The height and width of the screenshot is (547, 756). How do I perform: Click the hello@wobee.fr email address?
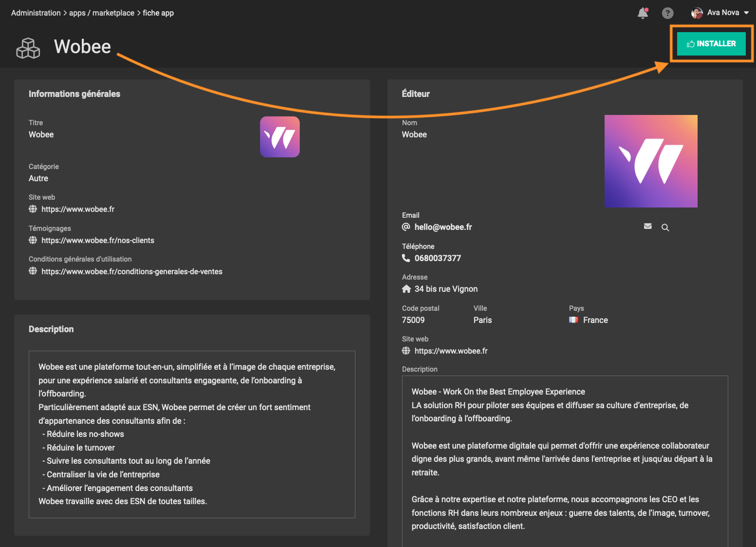(443, 227)
